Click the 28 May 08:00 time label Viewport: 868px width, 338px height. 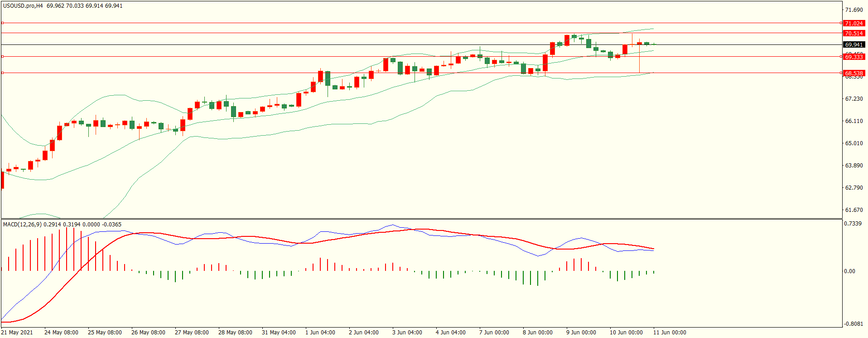235,332
